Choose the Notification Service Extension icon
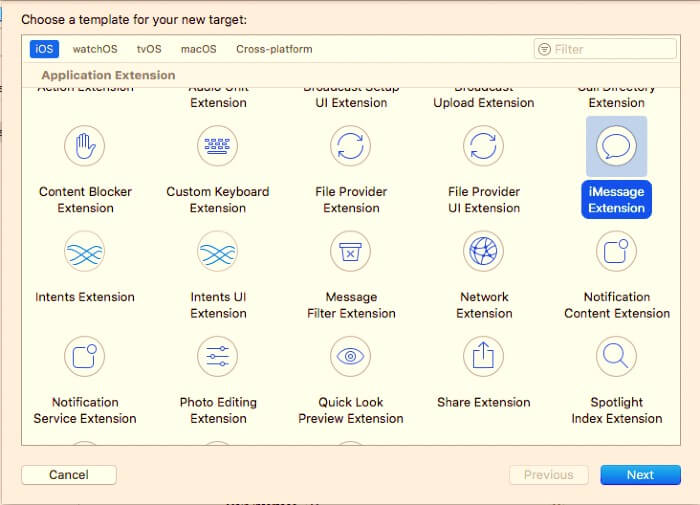The width and height of the screenshot is (700, 505). [x=84, y=357]
